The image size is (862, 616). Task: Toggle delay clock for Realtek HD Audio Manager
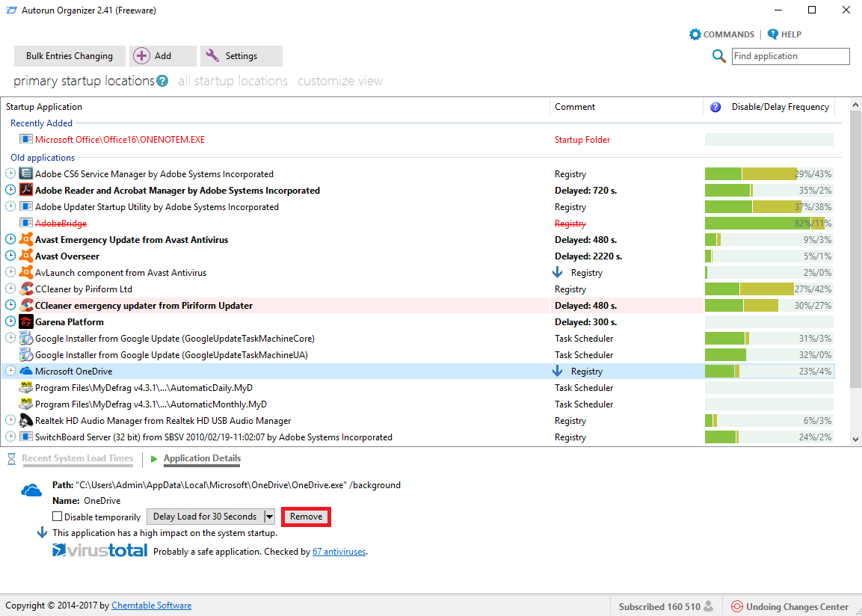(10, 421)
